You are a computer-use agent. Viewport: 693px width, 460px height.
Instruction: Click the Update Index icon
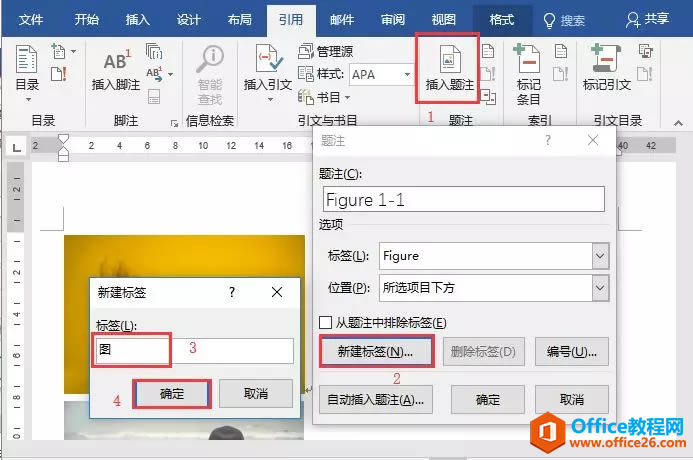[x=560, y=74]
